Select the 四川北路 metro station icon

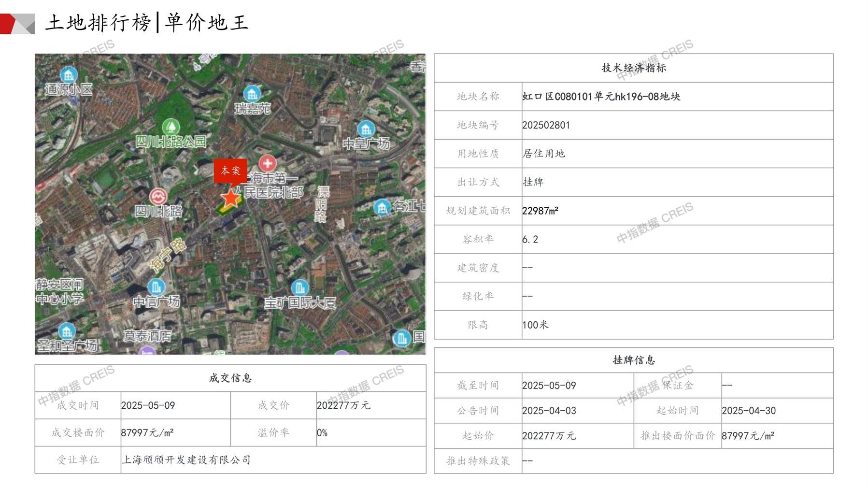[x=157, y=197]
